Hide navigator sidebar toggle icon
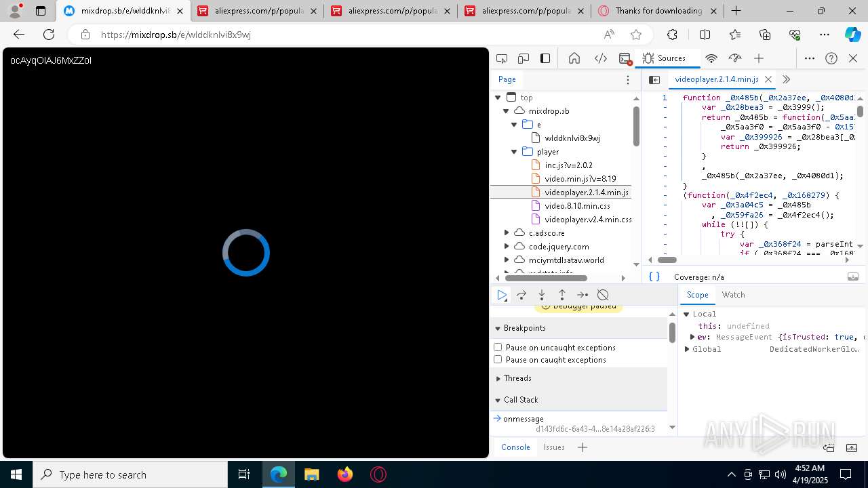Viewport: 868px width, 488px height. point(654,80)
